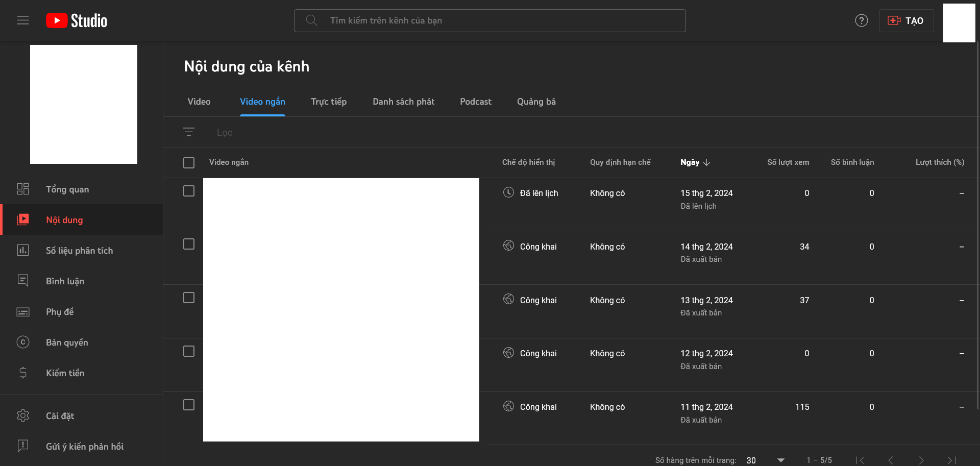Open the account avatar in top corner
This screenshot has height=466, width=980.
(959, 23)
